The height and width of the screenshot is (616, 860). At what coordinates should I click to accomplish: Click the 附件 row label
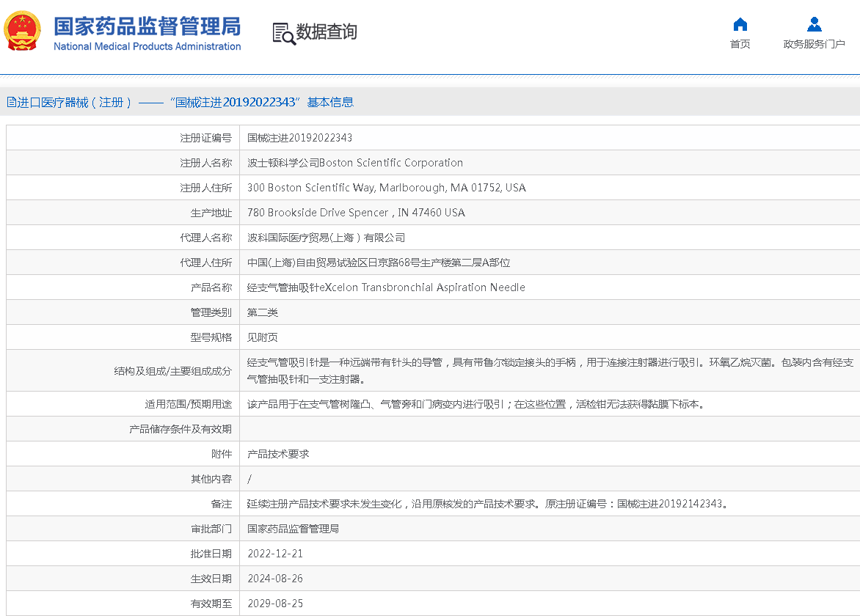click(222, 454)
